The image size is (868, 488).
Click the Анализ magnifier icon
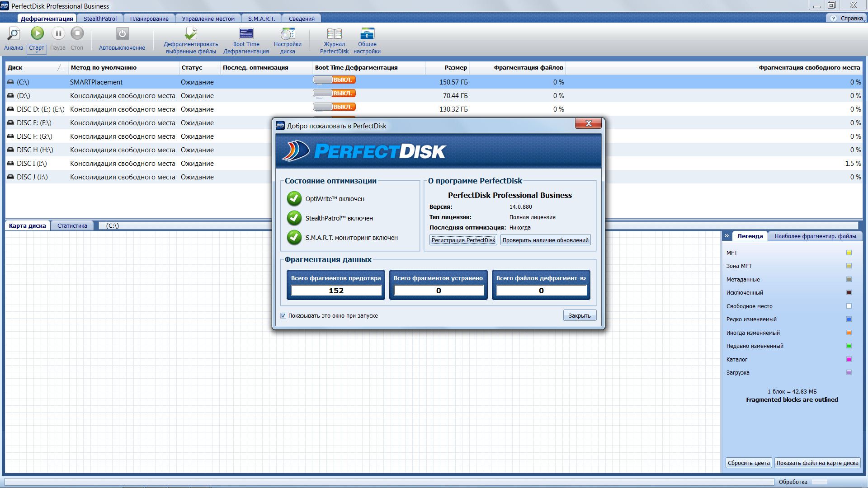[x=14, y=33]
